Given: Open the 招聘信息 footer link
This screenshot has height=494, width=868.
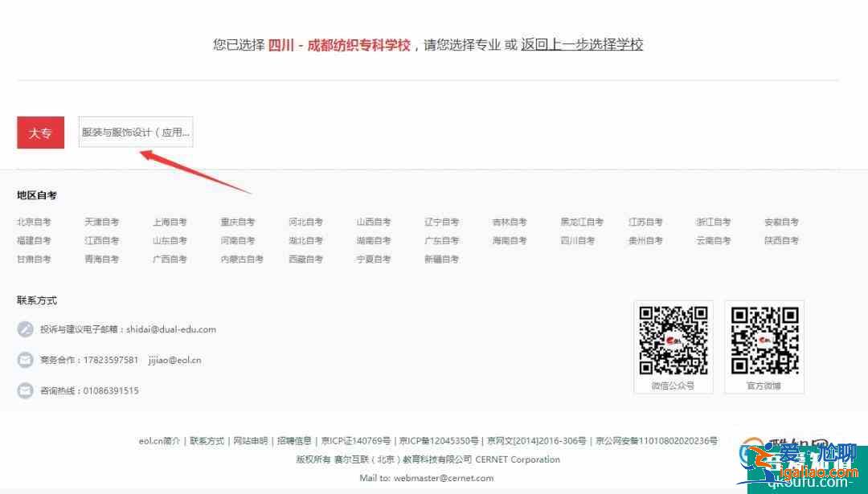Looking at the screenshot, I should click(294, 441).
